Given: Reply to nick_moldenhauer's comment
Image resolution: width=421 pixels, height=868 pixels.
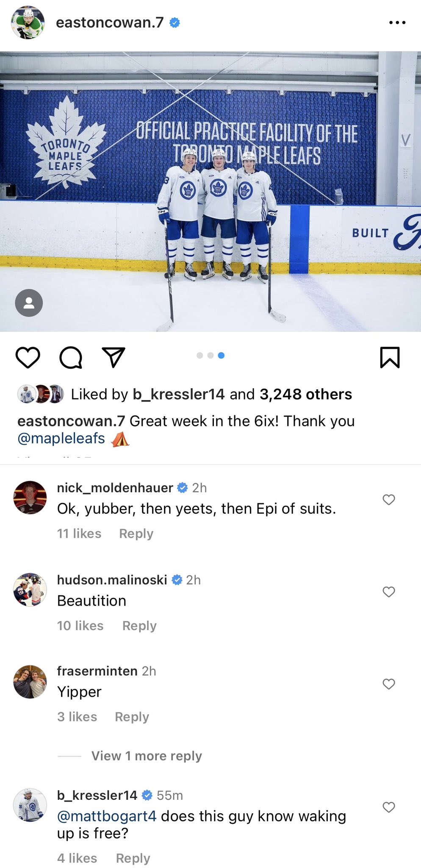Looking at the screenshot, I should pyautogui.click(x=136, y=533).
